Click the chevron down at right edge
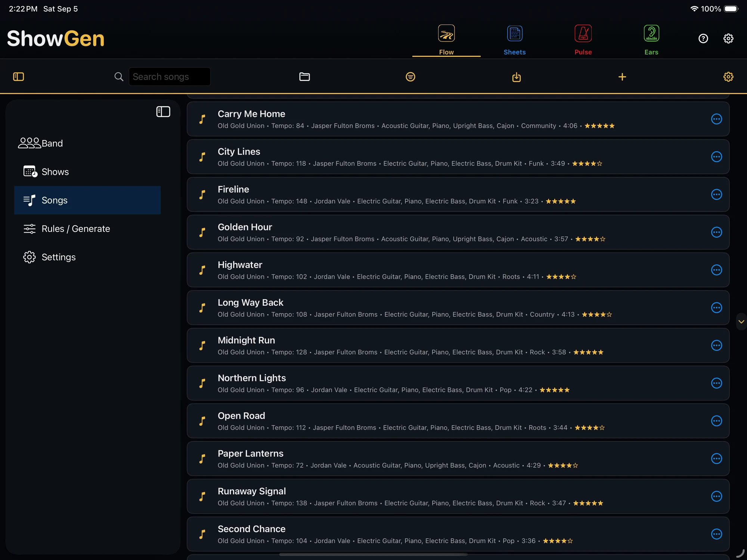 coord(741,321)
